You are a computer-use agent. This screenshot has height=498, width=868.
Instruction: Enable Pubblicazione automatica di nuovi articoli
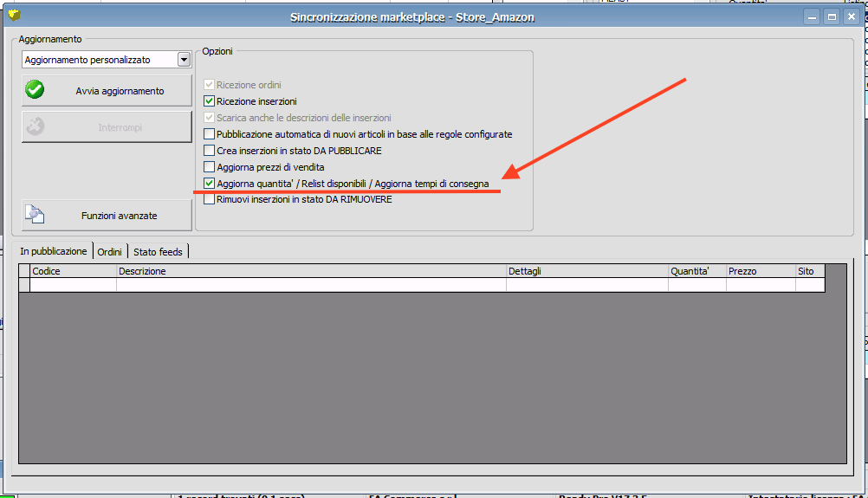210,134
